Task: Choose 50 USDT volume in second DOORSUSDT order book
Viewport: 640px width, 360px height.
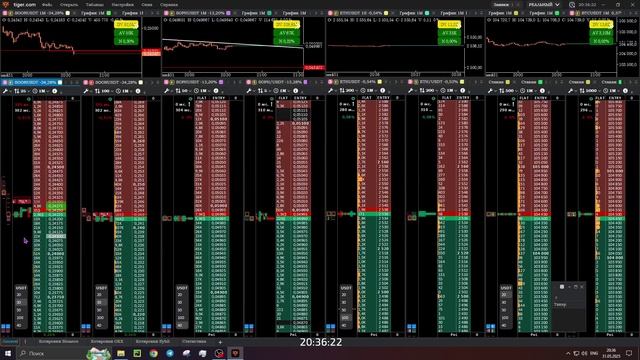Action: point(100,310)
